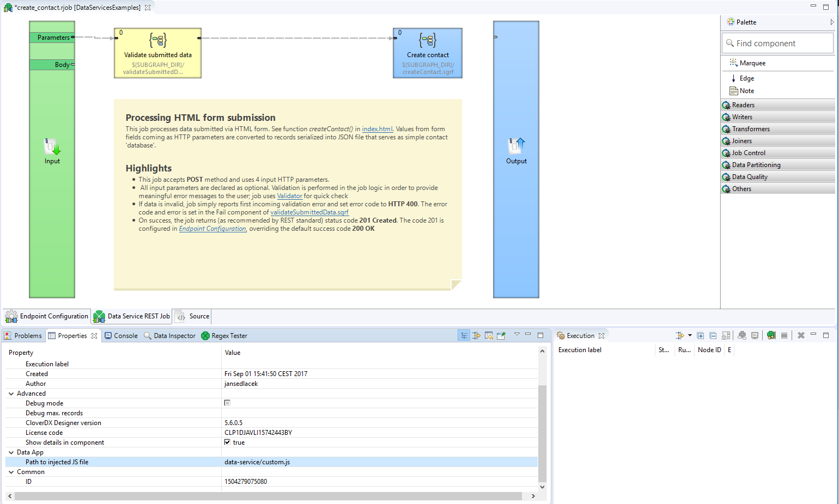This screenshot has width=839, height=504.
Task: Pick the Note tool in Palette
Action: coord(746,91)
